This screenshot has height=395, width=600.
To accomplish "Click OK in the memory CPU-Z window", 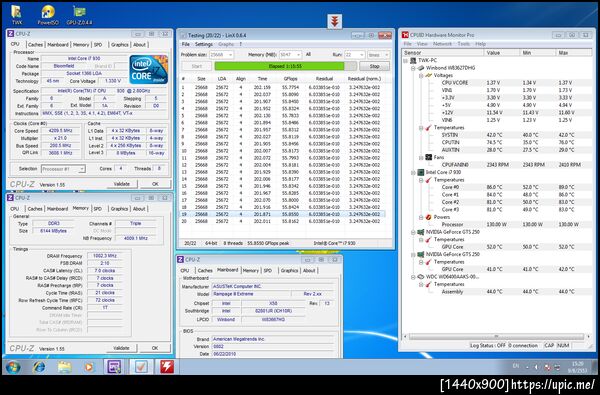I will click(x=155, y=348).
